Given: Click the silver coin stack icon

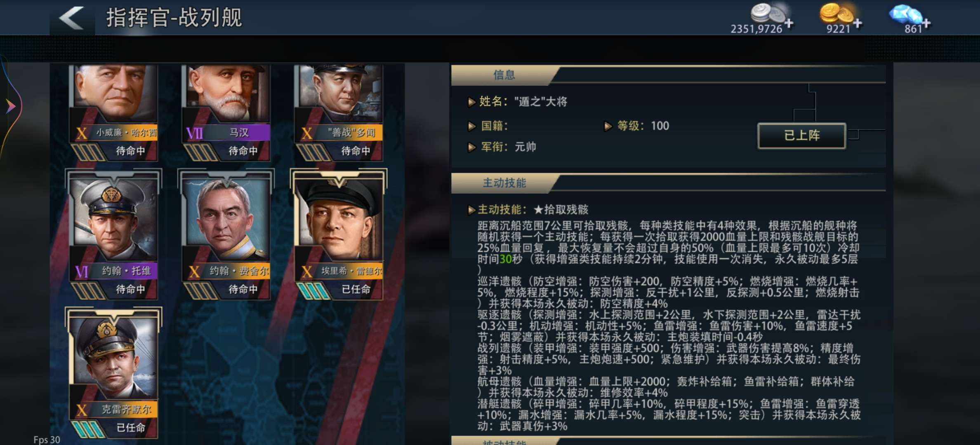Looking at the screenshot, I should pos(768,13).
